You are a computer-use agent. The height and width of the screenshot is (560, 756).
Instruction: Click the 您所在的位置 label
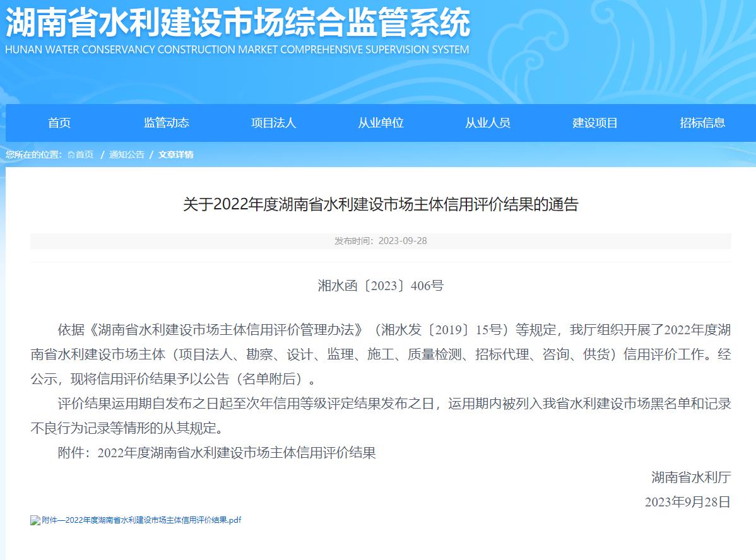(33, 155)
